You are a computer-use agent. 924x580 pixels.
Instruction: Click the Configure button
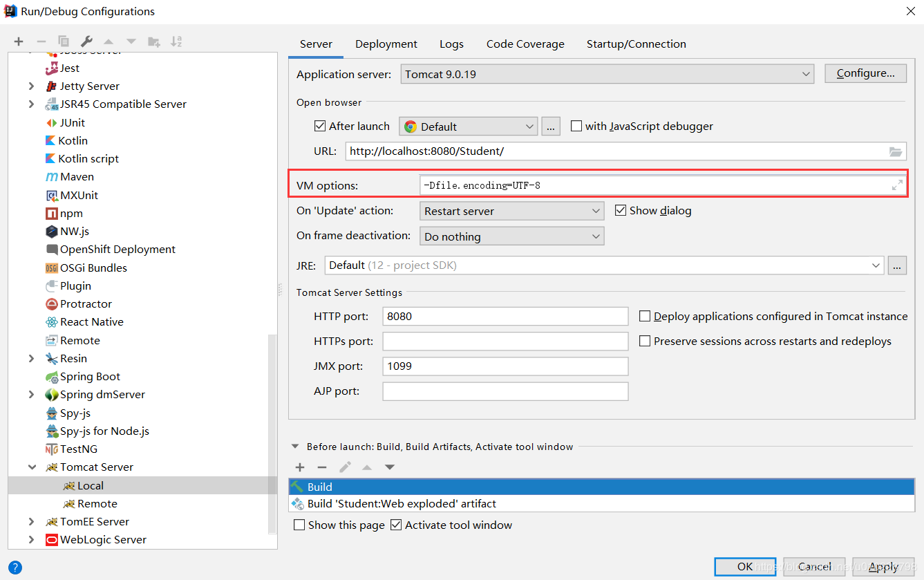(x=865, y=73)
